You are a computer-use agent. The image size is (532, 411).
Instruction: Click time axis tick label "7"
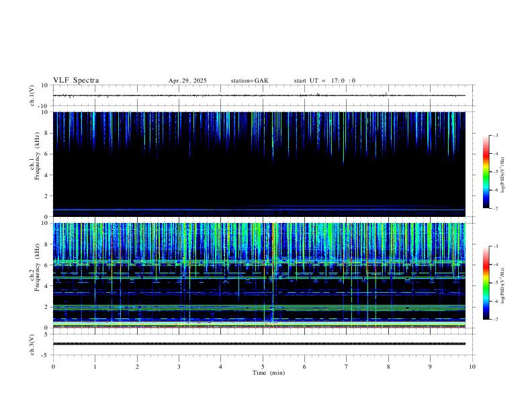click(347, 367)
